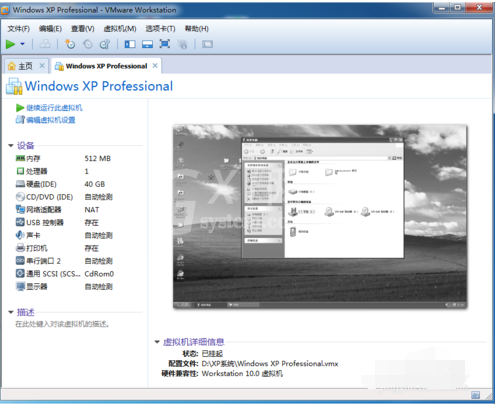Image resolution: width=495 pixels, height=405 pixels.
Task: Click the memory chip icon beside 内存
Action: 20,158
